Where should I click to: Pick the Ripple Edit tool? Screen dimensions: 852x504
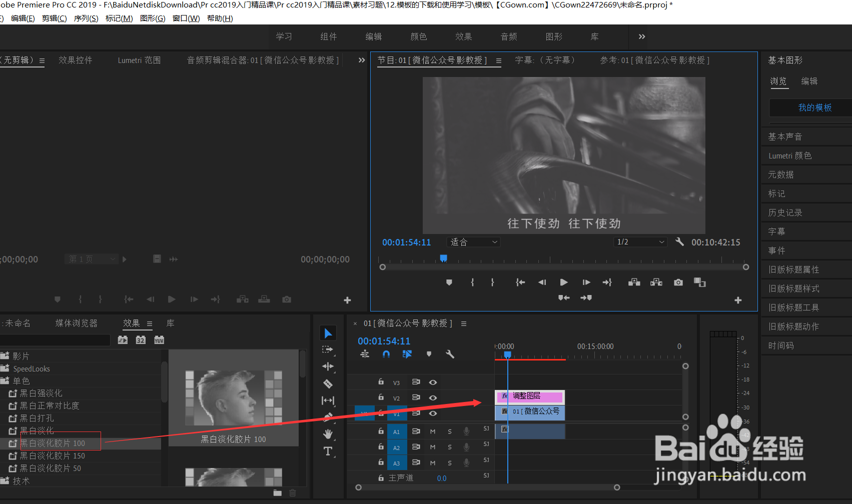coord(328,366)
